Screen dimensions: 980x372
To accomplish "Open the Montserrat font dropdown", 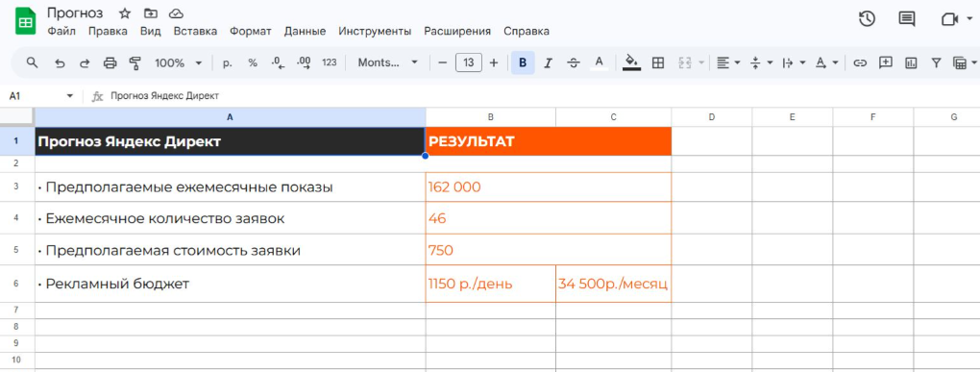I will click(387, 62).
